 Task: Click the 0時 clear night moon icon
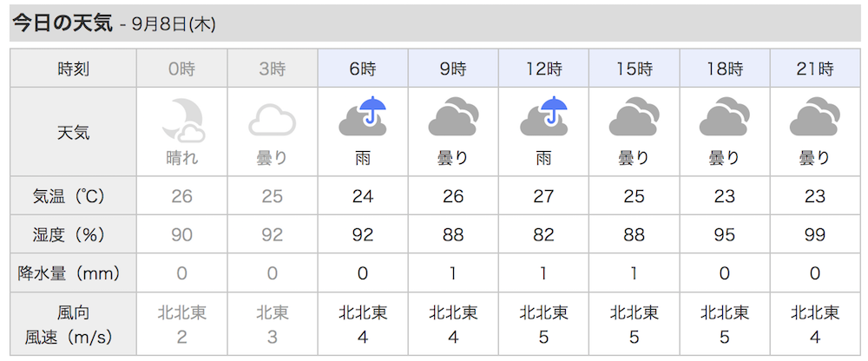(182, 119)
